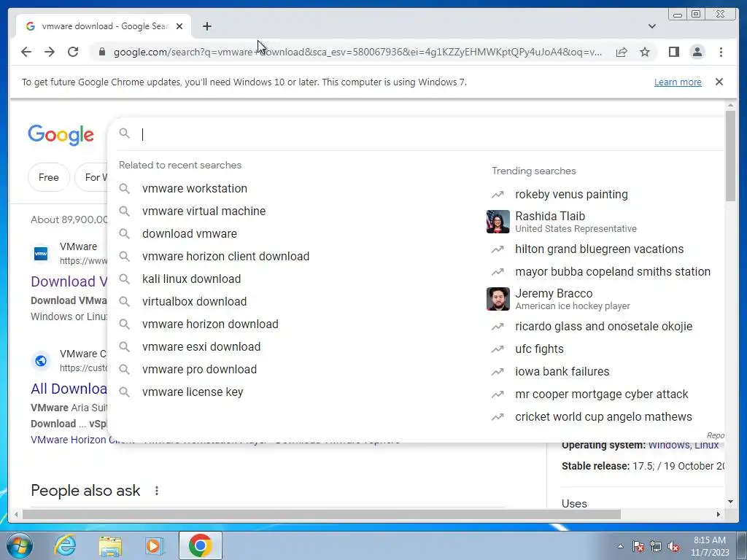
Task: Open trending search rokeby venus painting
Action: pyautogui.click(x=571, y=194)
